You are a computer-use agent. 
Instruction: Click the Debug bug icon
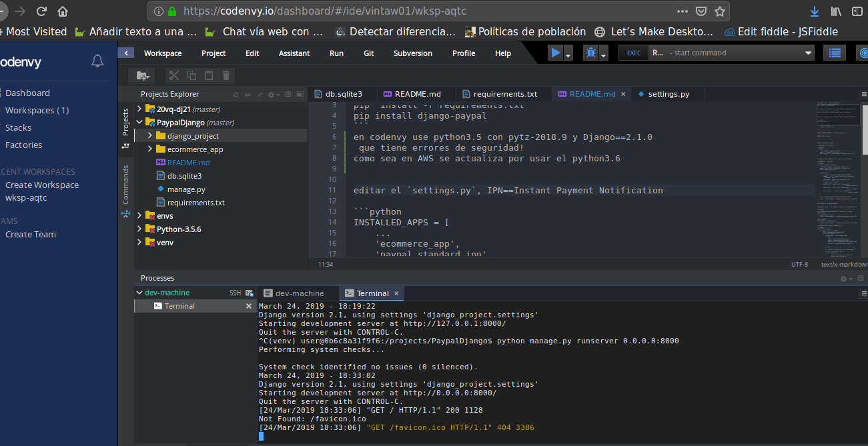pos(590,53)
